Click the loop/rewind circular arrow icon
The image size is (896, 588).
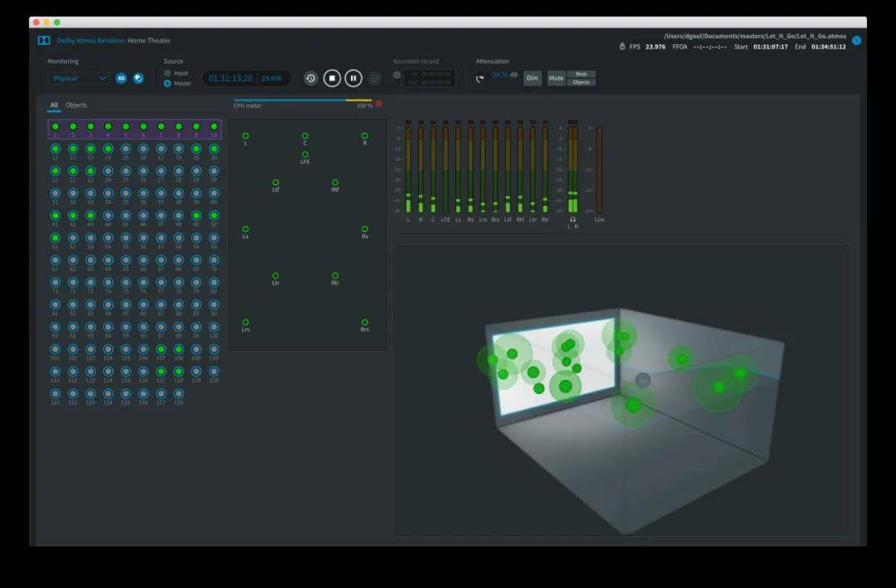pyautogui.click(x=310, y=78)
